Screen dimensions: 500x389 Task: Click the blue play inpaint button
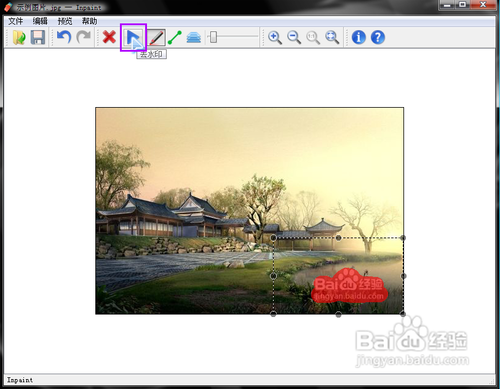click(133, 37)
